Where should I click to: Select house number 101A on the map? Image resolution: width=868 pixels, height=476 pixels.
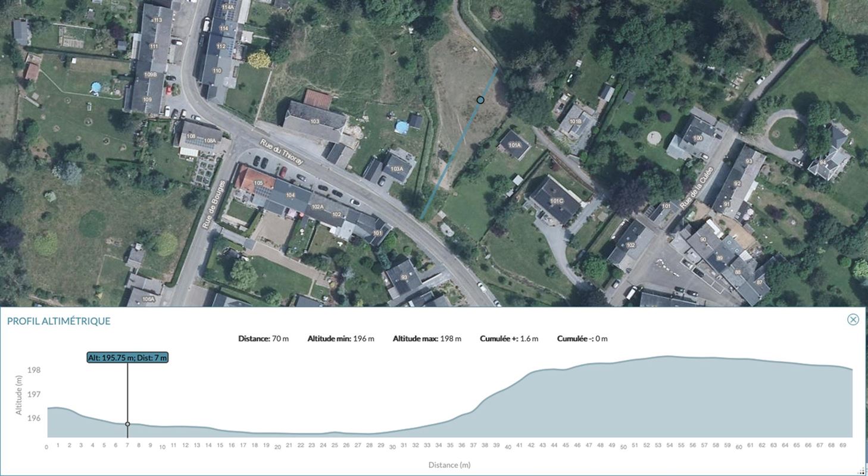514,145
